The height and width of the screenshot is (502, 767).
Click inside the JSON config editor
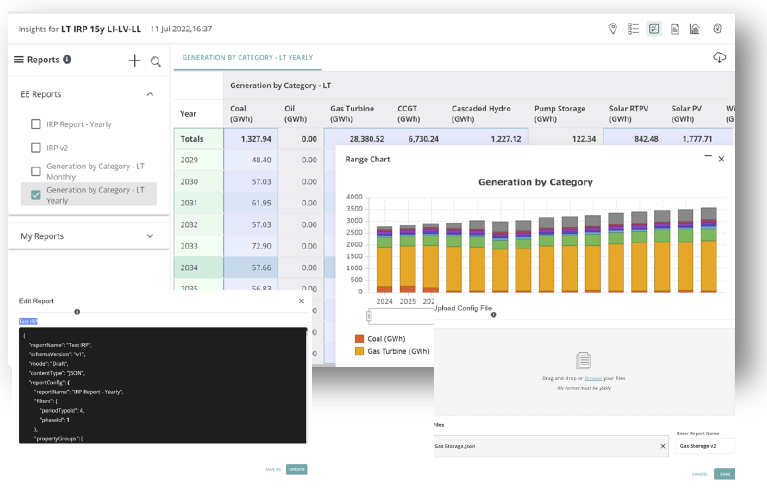coord(162,386)
